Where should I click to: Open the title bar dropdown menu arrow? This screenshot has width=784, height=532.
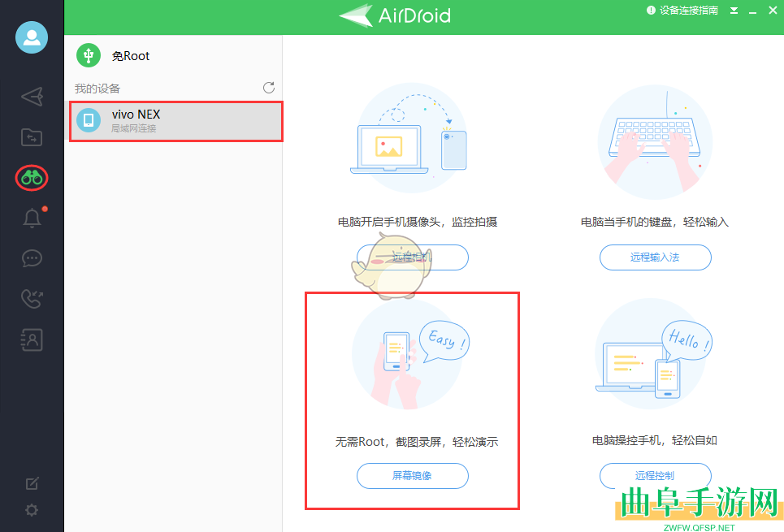(x=734, y=11)
